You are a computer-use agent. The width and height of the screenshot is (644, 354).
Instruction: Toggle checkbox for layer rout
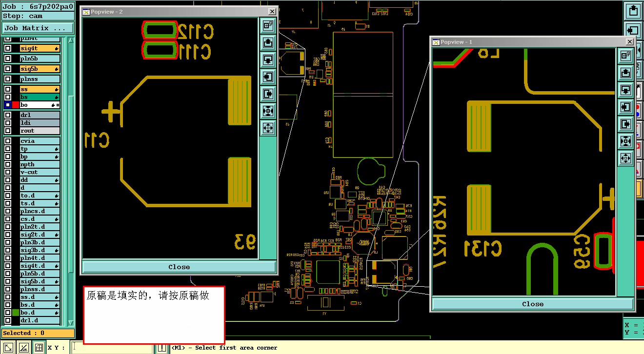8,131
